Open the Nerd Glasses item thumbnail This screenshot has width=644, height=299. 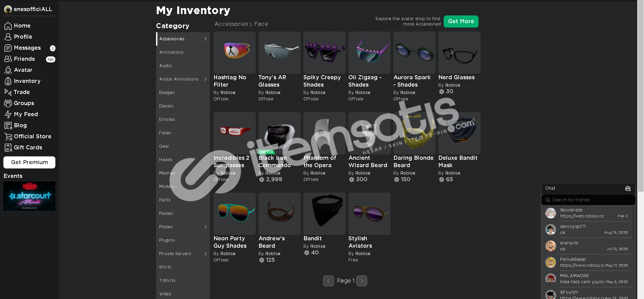point(459,53)
